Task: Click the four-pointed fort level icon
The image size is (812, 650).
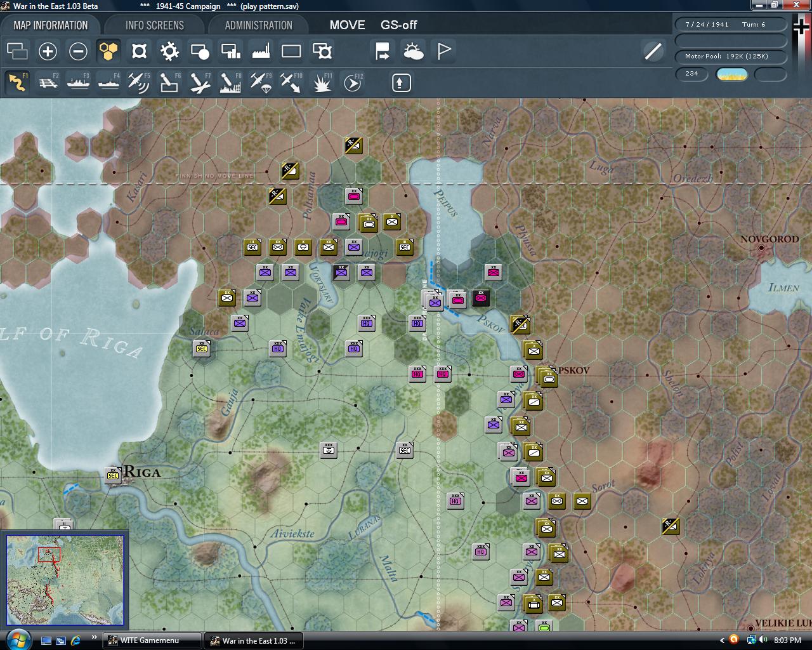Action: click(139, 51)
